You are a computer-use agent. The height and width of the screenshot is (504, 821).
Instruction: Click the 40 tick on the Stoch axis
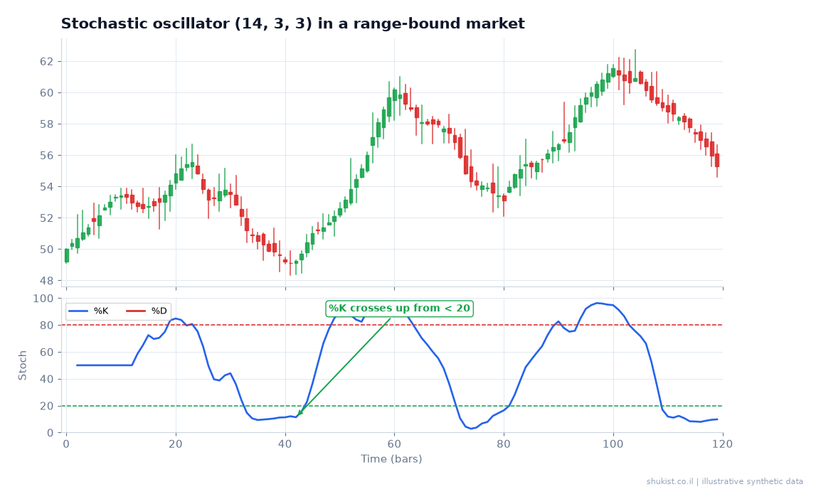(x=47, y=380)
